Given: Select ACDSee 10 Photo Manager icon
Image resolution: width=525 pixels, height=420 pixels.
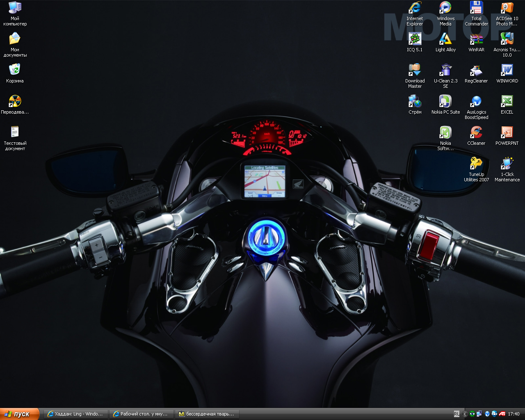Looking at the screenshot, I should pyautogui.click(x=507, y=8).
